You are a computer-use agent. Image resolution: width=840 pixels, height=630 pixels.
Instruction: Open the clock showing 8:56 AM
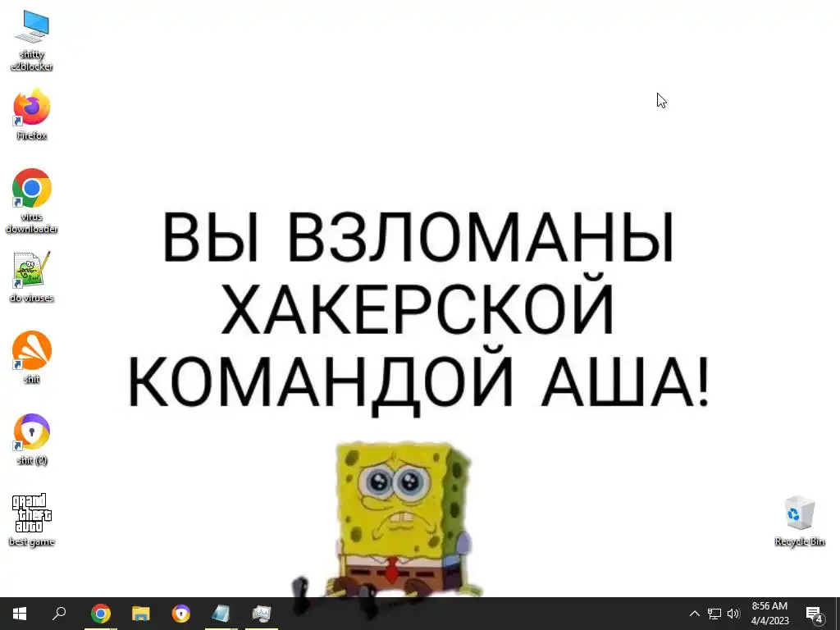point(769,614)
